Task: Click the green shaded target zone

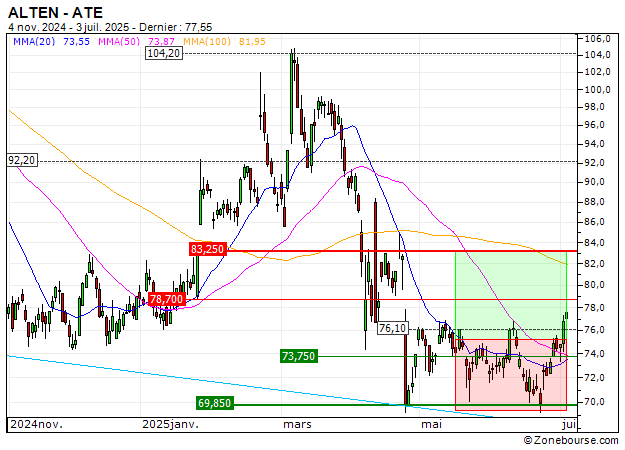Action: tap(511, 295)
